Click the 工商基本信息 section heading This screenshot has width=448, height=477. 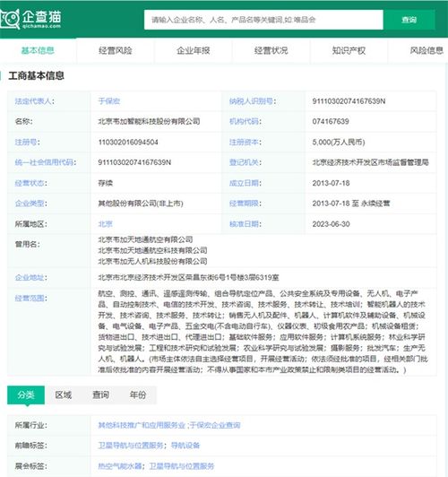point(36,75)
